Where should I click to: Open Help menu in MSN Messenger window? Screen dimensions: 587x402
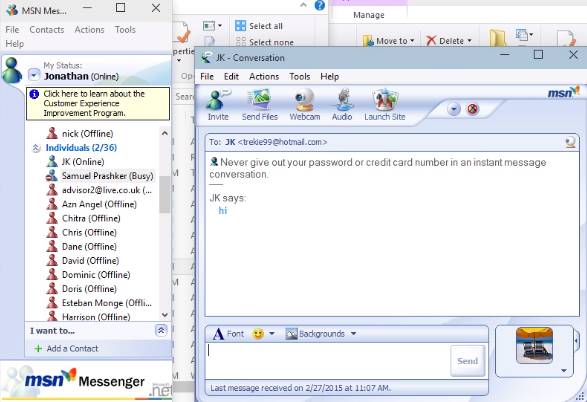[15, 44]
